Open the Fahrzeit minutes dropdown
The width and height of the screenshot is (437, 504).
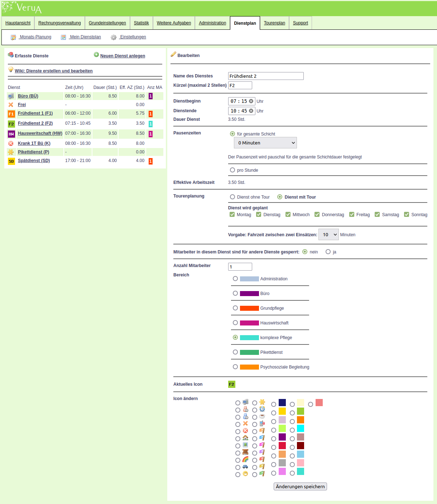tap(328, 235)
